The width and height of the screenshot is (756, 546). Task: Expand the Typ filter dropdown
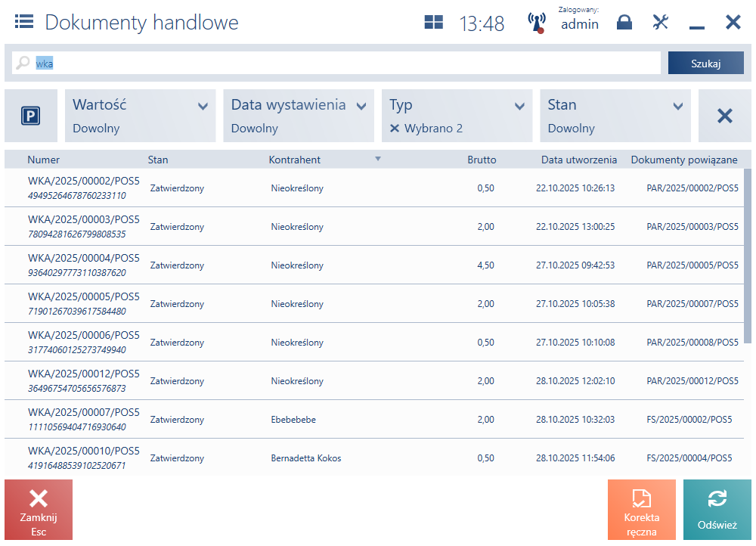457,116
